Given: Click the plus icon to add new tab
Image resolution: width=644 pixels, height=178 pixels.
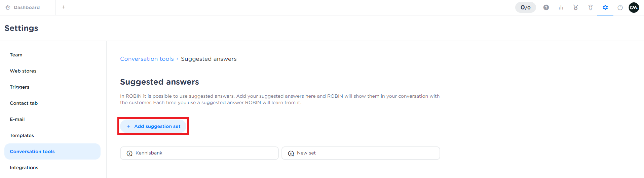Looking at the screenshot, I should (x=64, y=7).
